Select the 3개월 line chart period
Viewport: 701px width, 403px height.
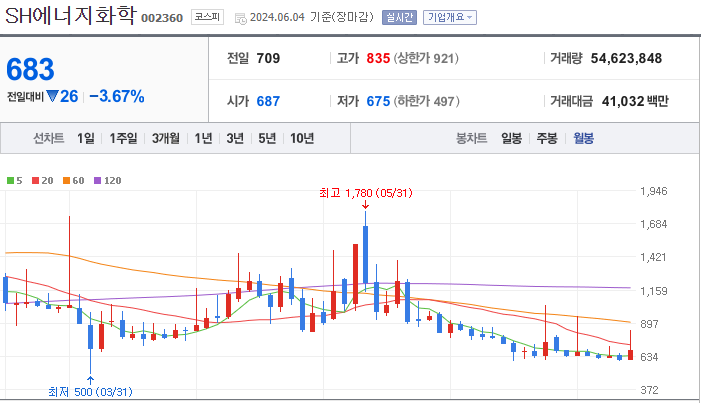[165, 138]
